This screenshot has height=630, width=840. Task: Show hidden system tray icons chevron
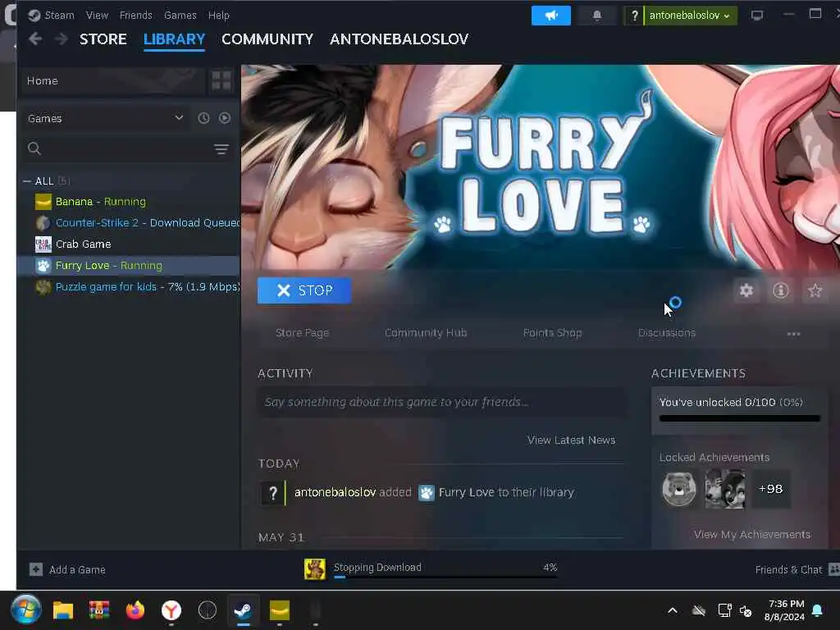(673, 610)
